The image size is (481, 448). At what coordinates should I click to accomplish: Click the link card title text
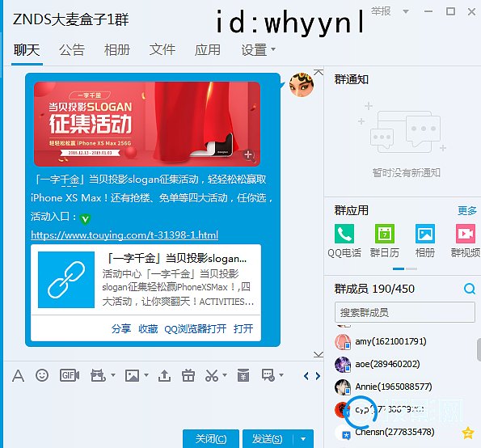(x=175, y=259)
